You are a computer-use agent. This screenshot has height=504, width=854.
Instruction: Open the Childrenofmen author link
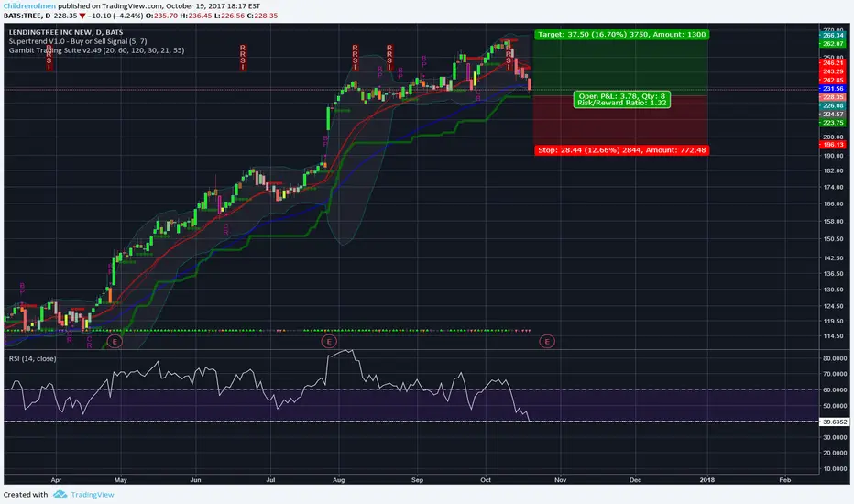[x=29, y=6]
